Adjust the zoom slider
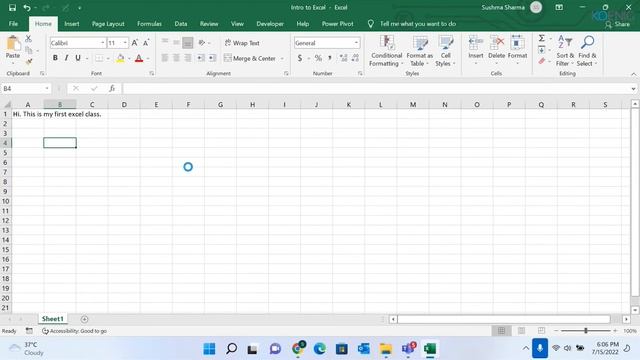 [x=585, y=331]
